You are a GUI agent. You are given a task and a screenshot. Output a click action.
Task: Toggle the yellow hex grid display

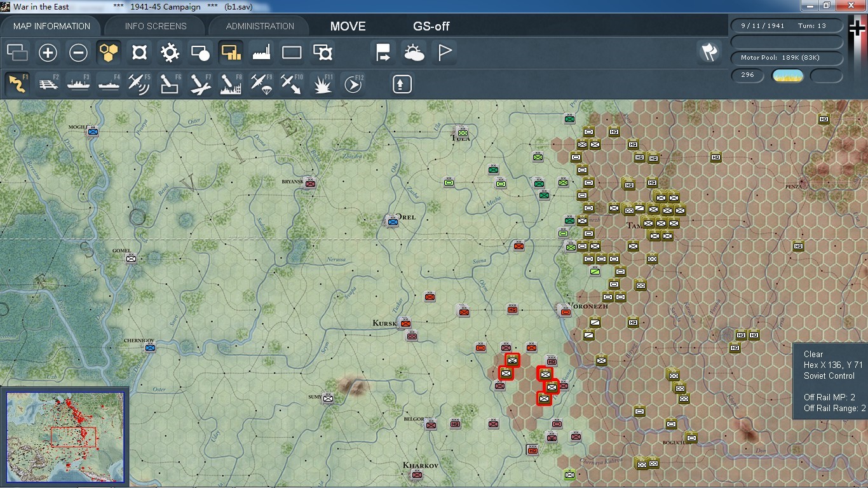tap(109, 53)
